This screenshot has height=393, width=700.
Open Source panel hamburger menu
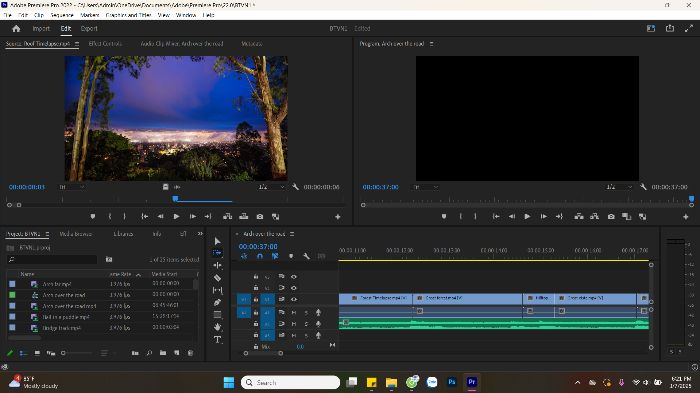[x=77, y=44]
